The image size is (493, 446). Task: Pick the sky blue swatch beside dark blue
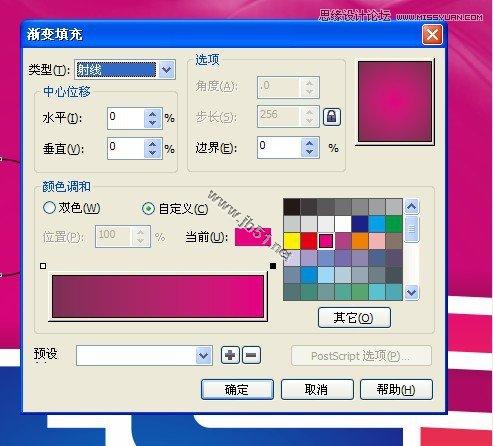point(377,224)
